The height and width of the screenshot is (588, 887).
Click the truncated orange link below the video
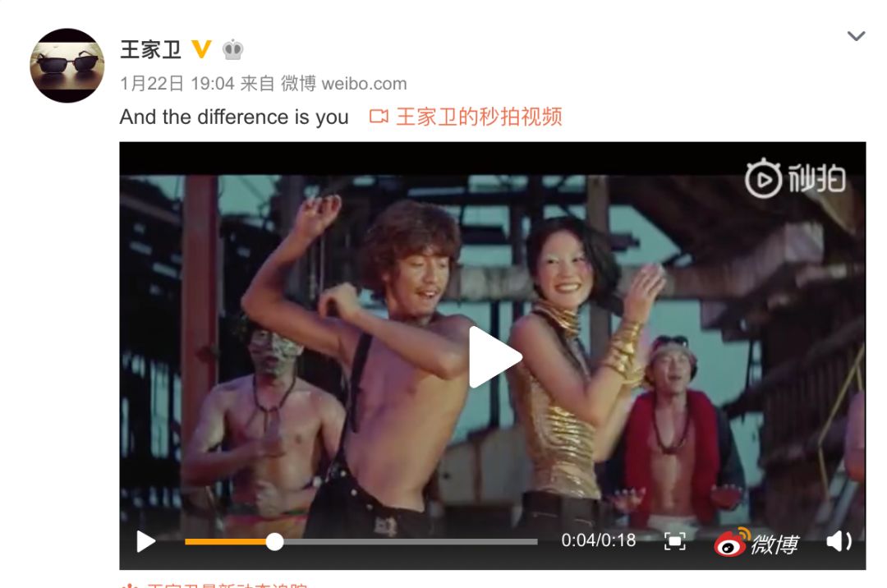point(215,585)
